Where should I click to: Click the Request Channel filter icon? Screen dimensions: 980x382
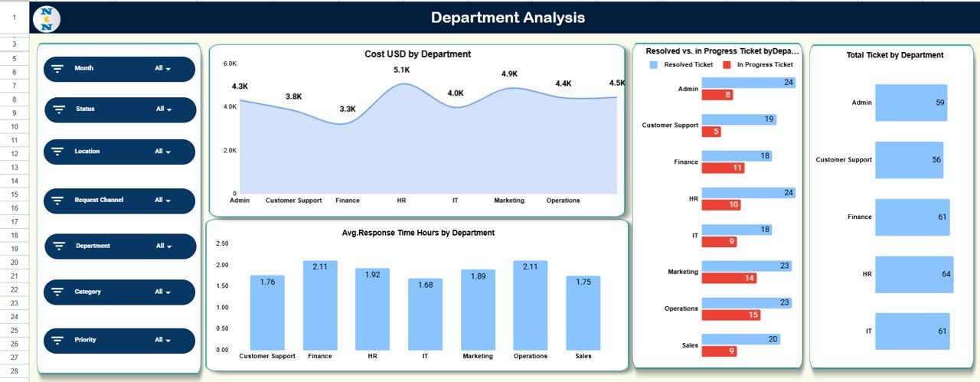click(x=57, y=201)
